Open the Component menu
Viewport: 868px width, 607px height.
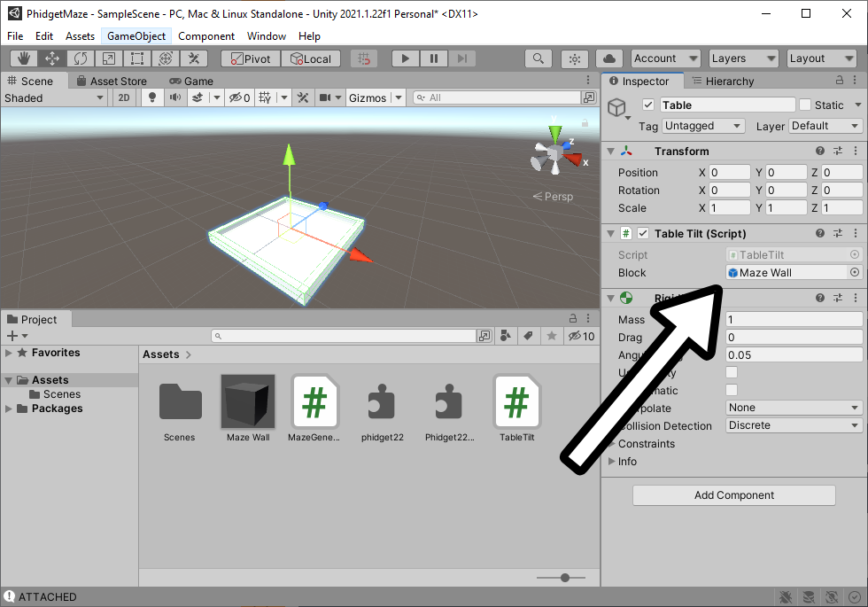pyautogui.click(x=205, y=36)
